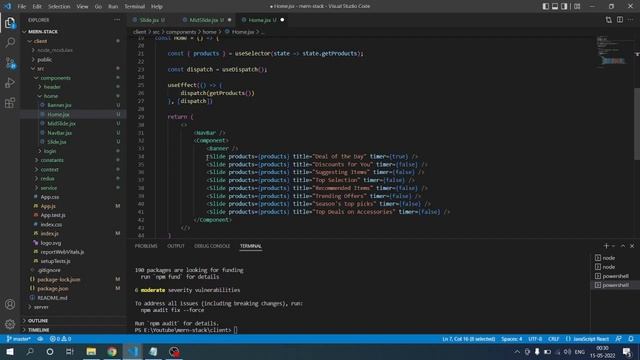Switch to the Debug Console panel tab
The image size is (640, 360).
(212, 246)
